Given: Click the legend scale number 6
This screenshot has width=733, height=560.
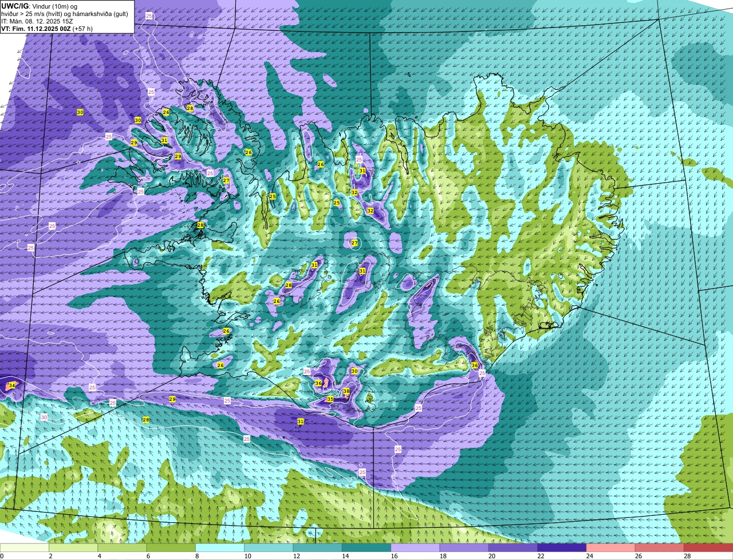Looking at the screenshot, I should 148,556.
